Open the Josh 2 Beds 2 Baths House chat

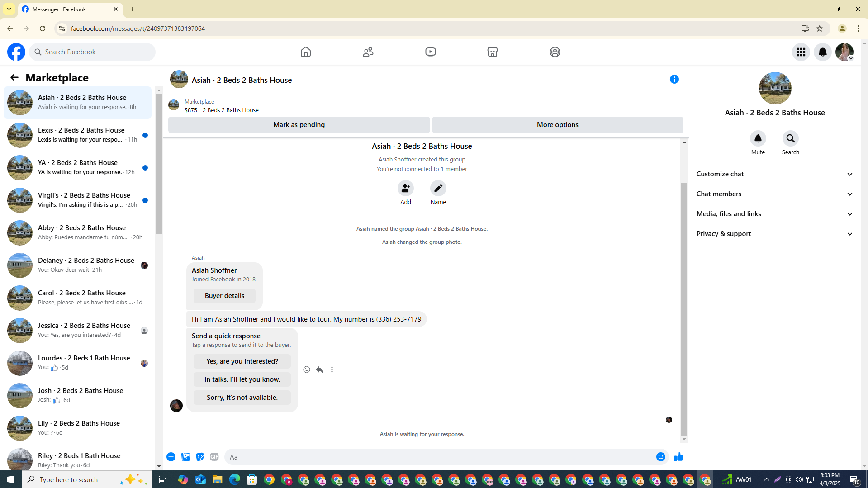[77, 396]
